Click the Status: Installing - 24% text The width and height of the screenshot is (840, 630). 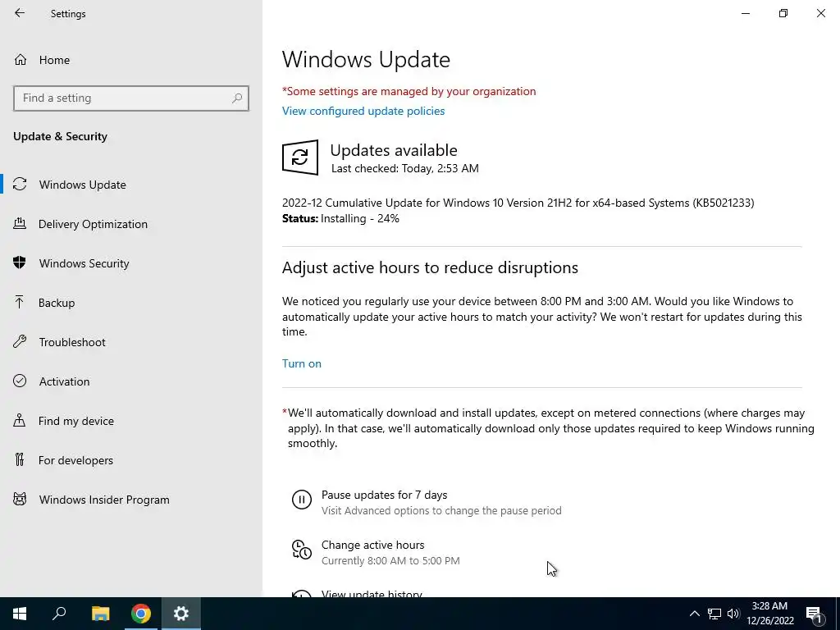[340, 218]
